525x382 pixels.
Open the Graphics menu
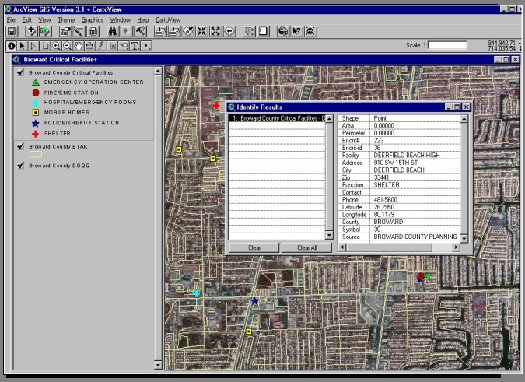[x=92, y=20]
